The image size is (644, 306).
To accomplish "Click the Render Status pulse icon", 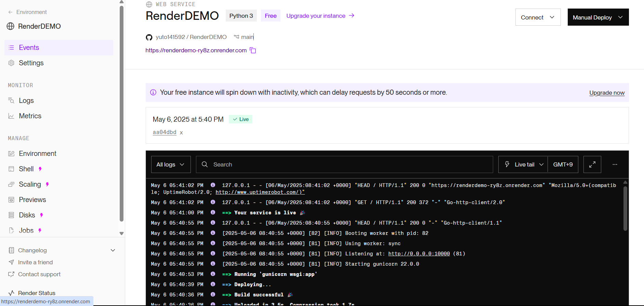I will pos(11,293).
